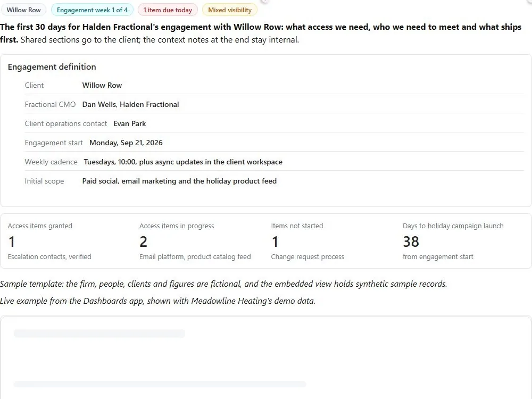Click the Engagement start label

click(54, 143)
